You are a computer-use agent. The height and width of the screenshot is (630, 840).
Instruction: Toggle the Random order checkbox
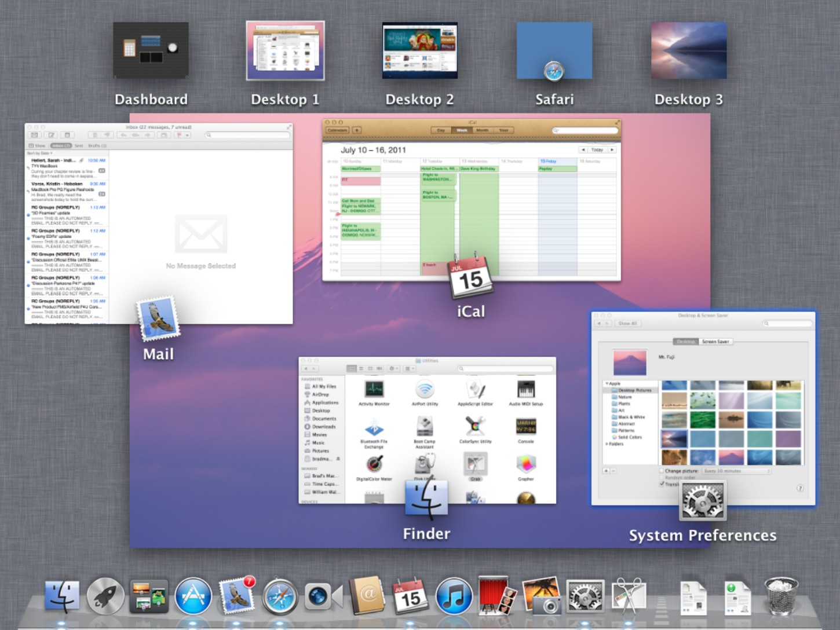coord(662,478)
